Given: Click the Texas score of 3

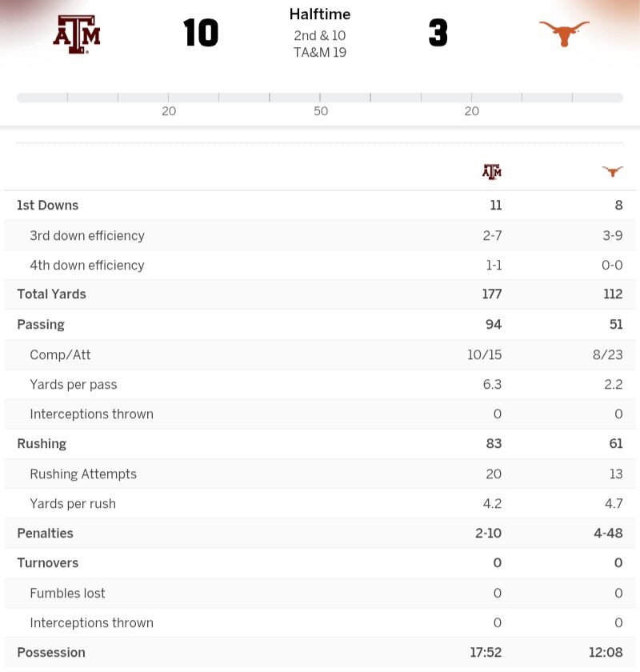Looking at the screenshot, I should click(438, 34).
